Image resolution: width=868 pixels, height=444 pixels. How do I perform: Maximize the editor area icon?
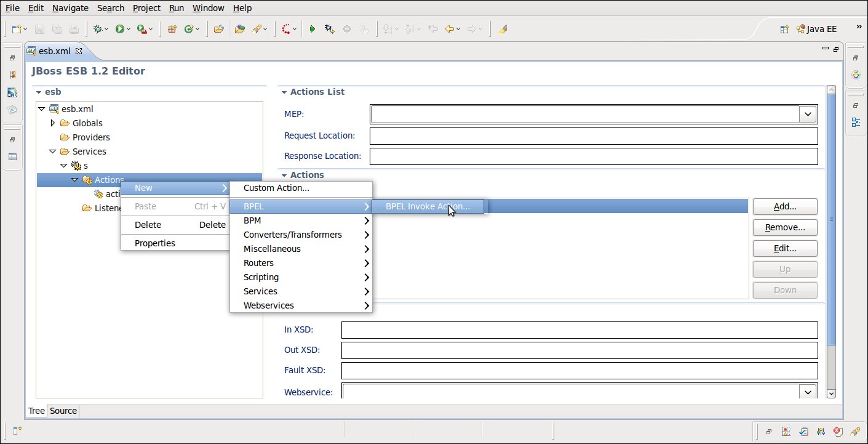click(835, 49)
